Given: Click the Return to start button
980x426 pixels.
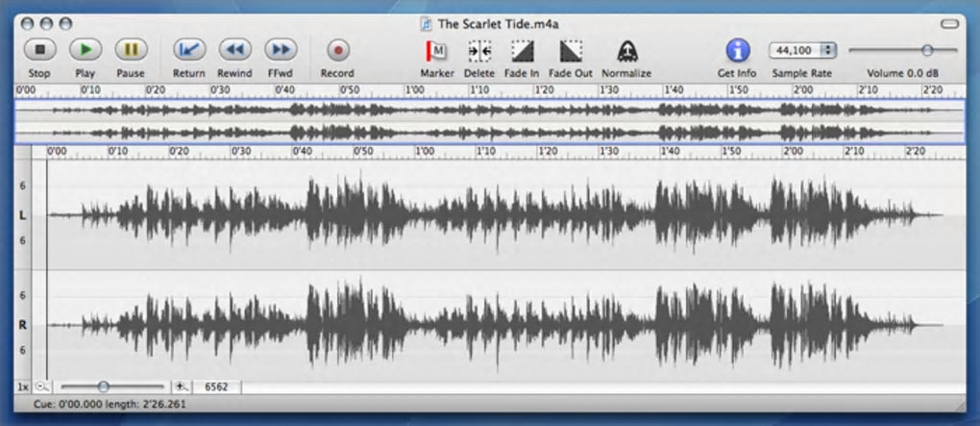Looking at the screenshot, I should tap(189, 50).
